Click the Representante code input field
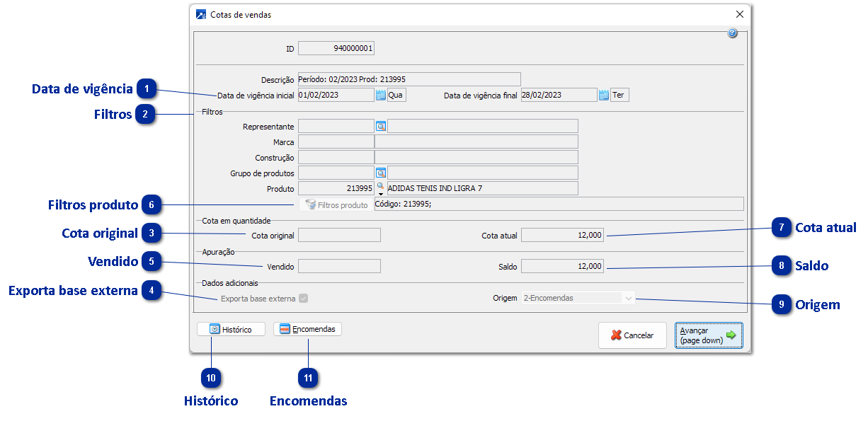This screenshot has height=421, width=868. [x=336, y=126]
